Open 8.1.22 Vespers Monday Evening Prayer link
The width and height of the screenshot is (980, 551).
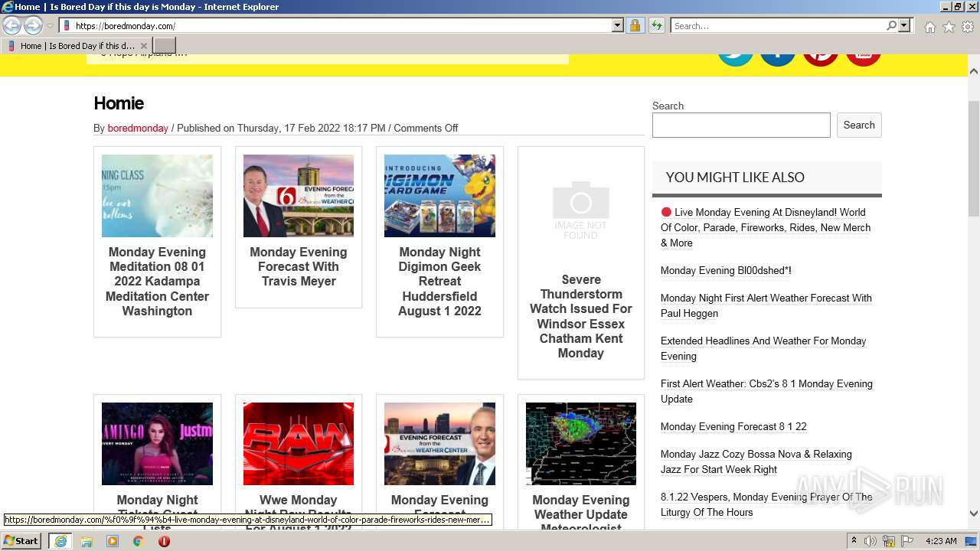tap(766, 504)
